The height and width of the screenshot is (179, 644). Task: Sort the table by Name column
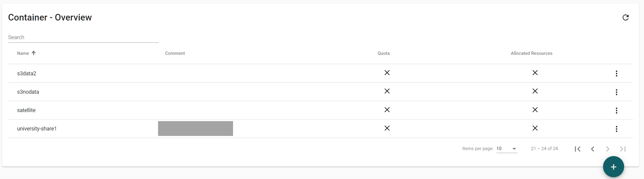pos(23,53)
